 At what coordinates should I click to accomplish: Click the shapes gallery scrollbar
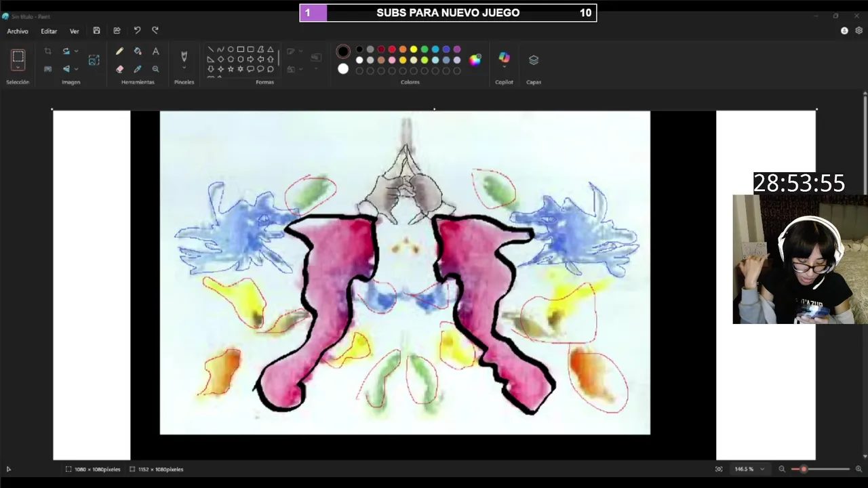tap(278, 59)
